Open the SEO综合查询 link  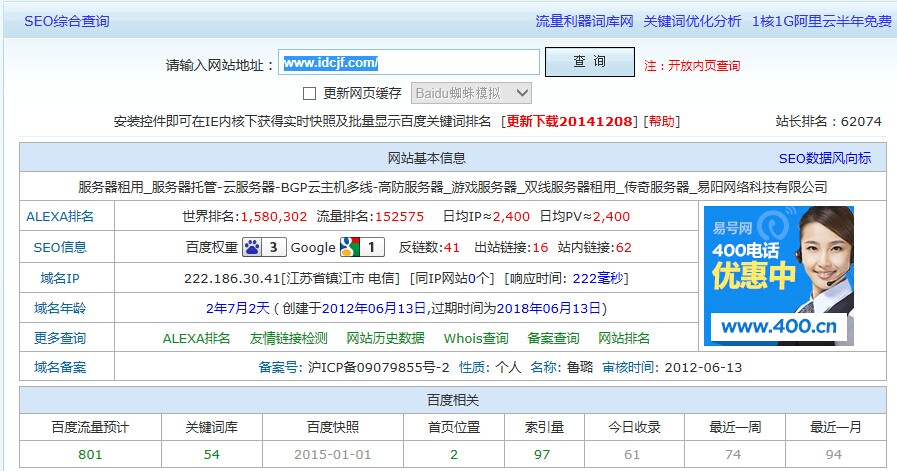point(66,21)
